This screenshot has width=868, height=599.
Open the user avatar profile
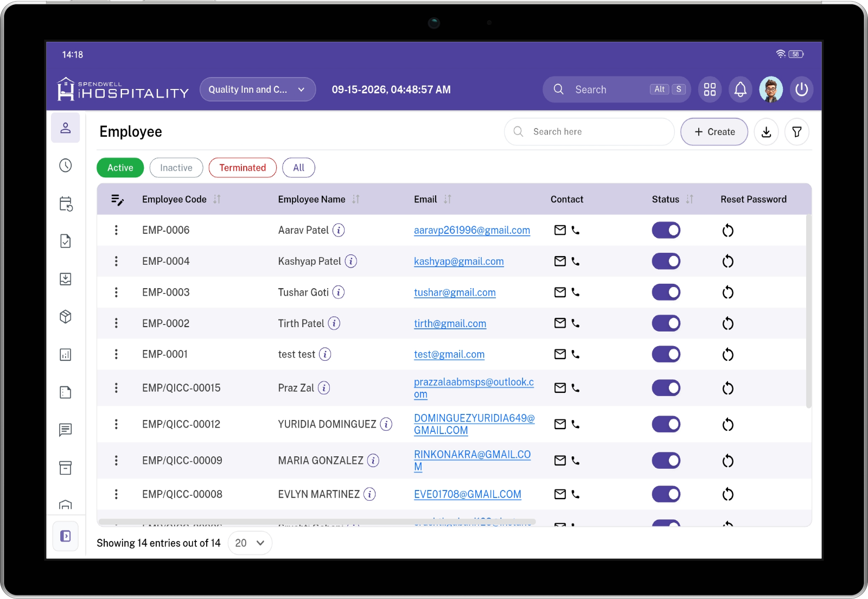point(770,90)
